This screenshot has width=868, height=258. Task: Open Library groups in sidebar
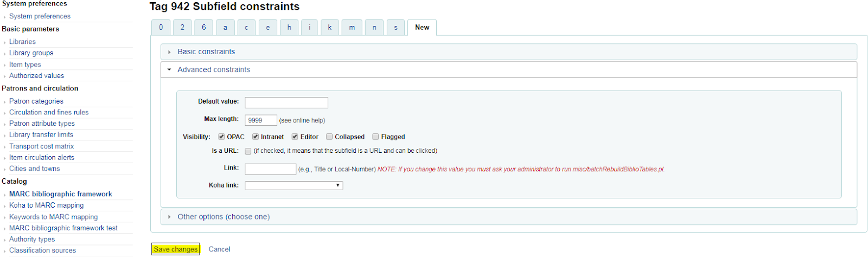pos(31,53)
